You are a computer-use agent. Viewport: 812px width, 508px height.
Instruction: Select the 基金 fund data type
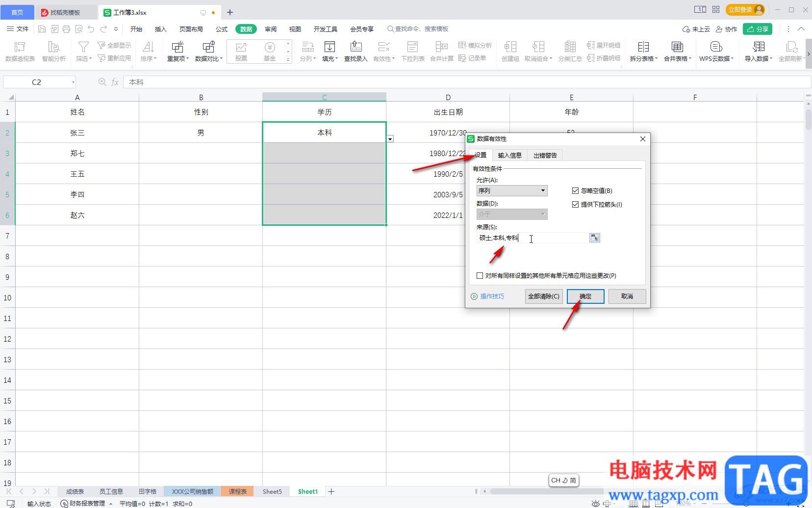(x=269, y=52)
